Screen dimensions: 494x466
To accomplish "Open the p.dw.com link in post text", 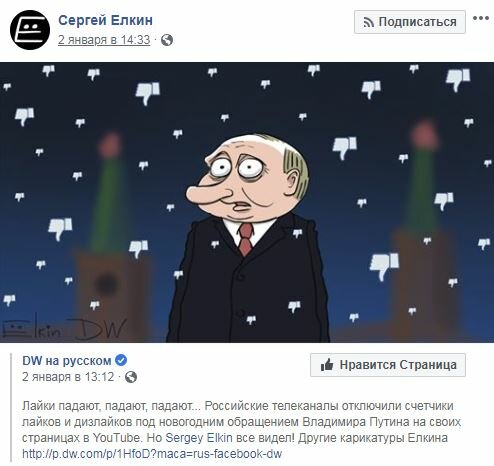I will (x=152, y=454).
